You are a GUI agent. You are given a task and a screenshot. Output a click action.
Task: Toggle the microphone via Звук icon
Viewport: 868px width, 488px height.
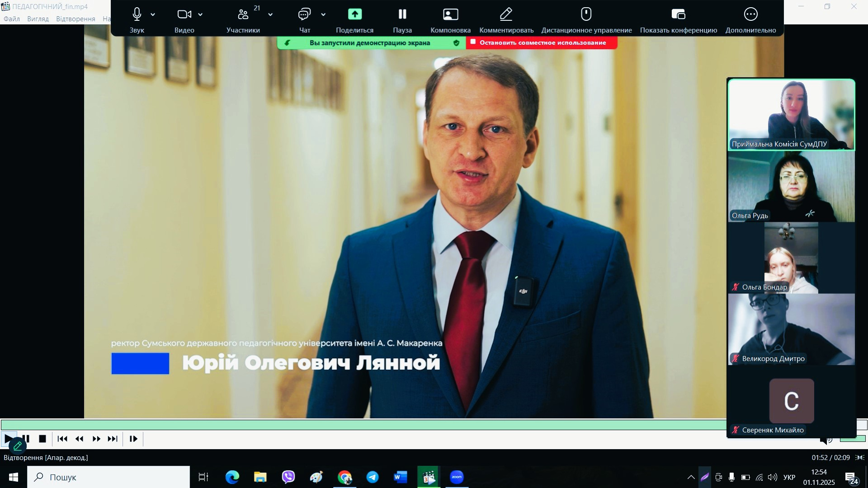pyautogui.click(x=137, y=14)
